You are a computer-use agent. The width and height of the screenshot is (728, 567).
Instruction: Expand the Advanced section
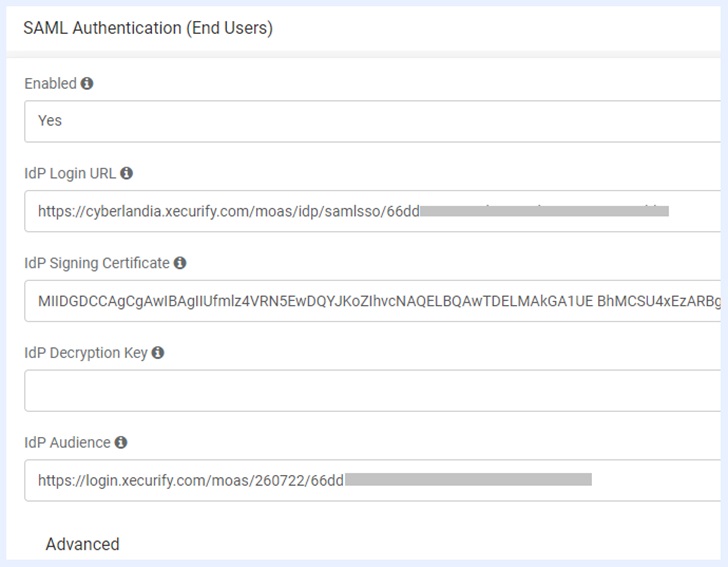point(82,544)
